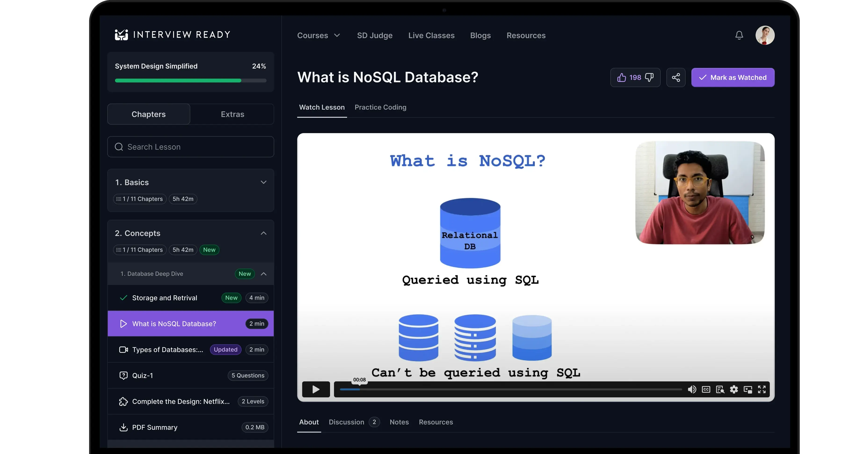Click the thumbs down dislike icon
The image size is (868, 454).
(x=649, y=77)
